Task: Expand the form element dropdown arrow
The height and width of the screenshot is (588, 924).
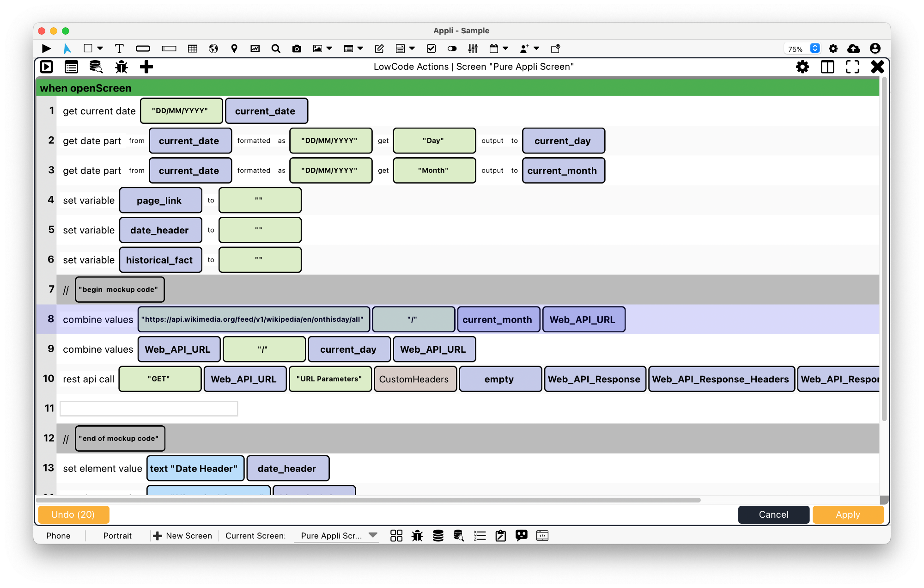Action: (x=412, y=49)
